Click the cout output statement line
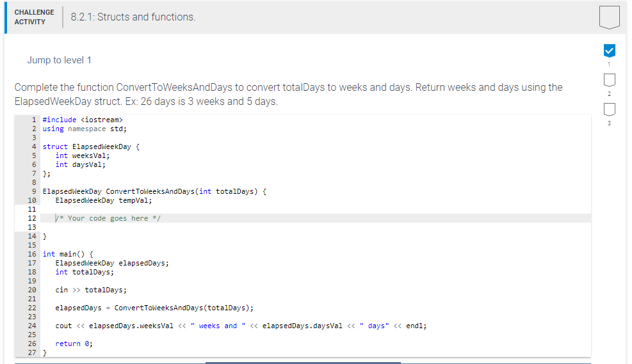632x364 pixels. click(241, 326)
